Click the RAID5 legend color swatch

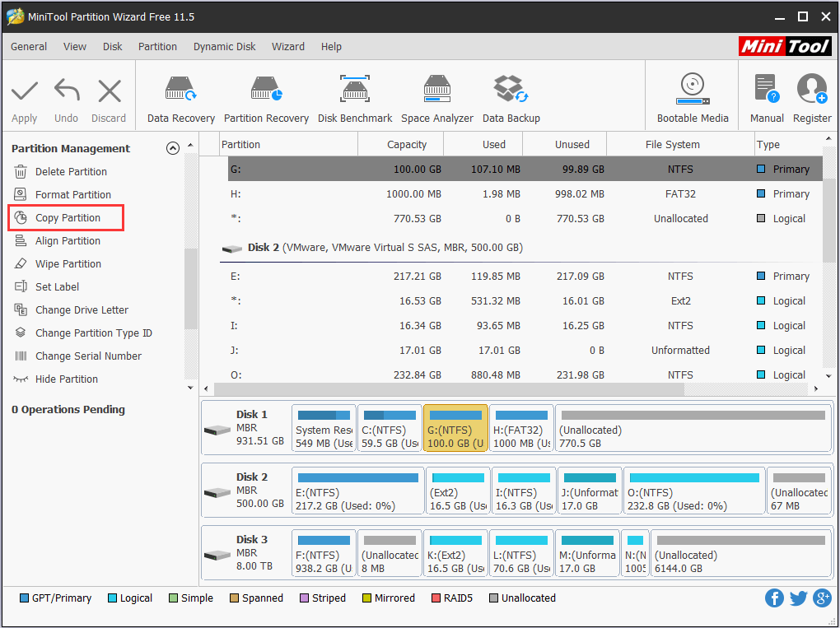pos(436,598)
